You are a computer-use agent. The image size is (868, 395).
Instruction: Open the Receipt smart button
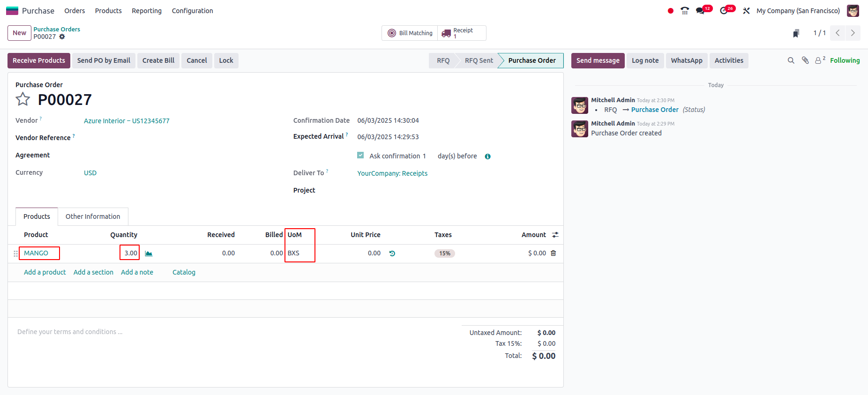462,33
